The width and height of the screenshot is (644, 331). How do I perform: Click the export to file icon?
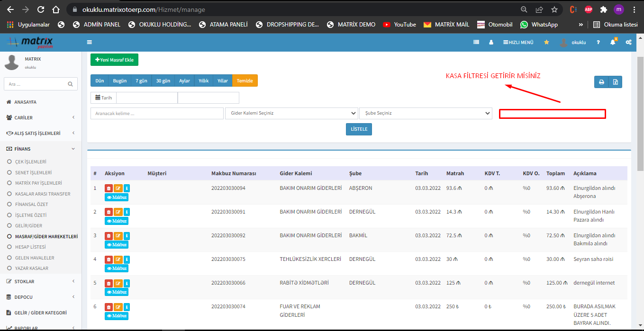[615, 82]
